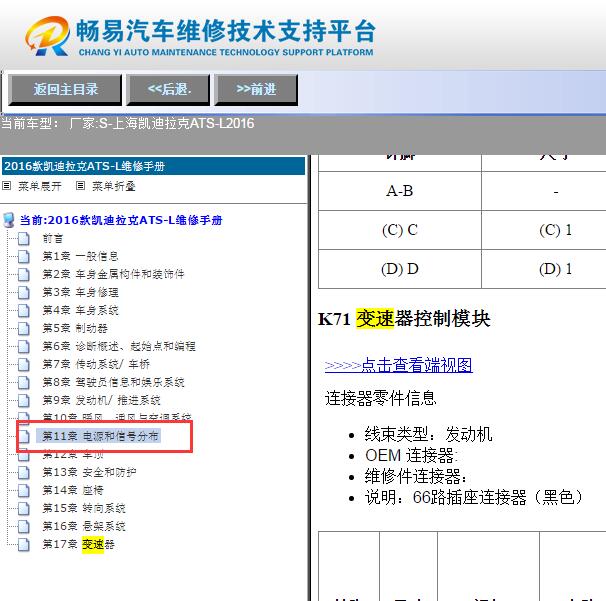Click the 维修件连接器 bullet
Image resolution: width=606 pixels, height=601 pixels.
(416, 476)
